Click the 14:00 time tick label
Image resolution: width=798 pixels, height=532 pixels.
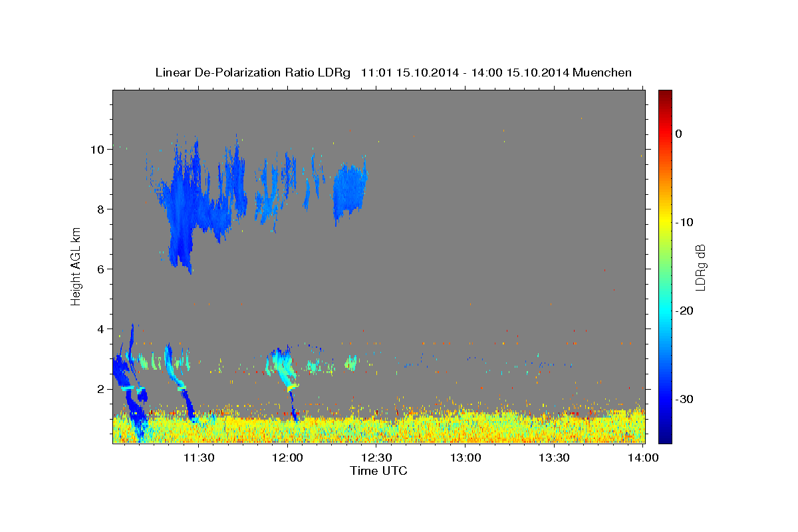pos(643,458)
